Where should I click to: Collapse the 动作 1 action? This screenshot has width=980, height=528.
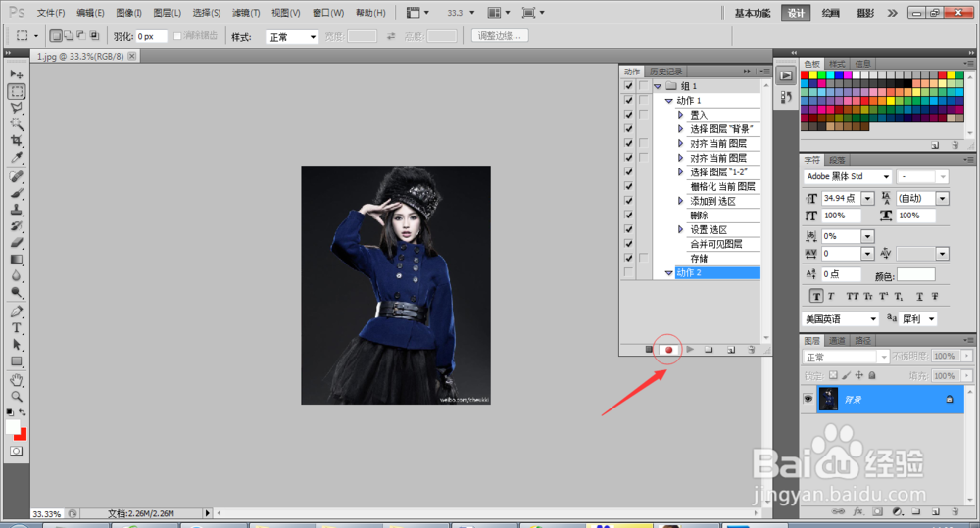[668, 101]
